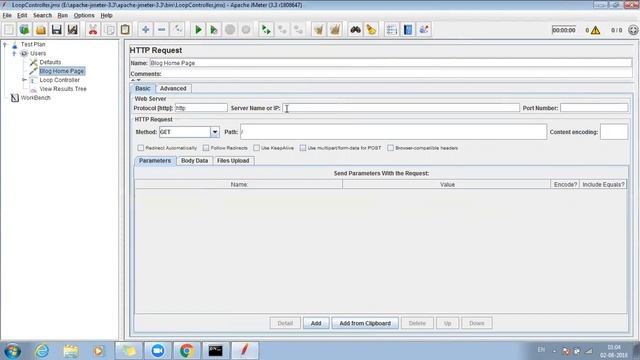Image resolution: width=640 pixels, height=360 pixels.
Task: Cut selection using the scissors icon
Action: coord(93,29)
